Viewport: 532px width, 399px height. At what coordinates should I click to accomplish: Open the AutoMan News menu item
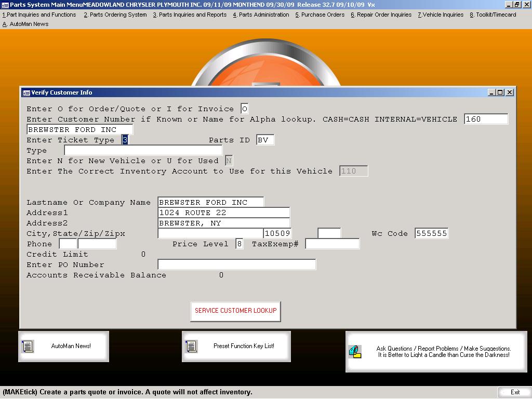click(x=25, y=24)
